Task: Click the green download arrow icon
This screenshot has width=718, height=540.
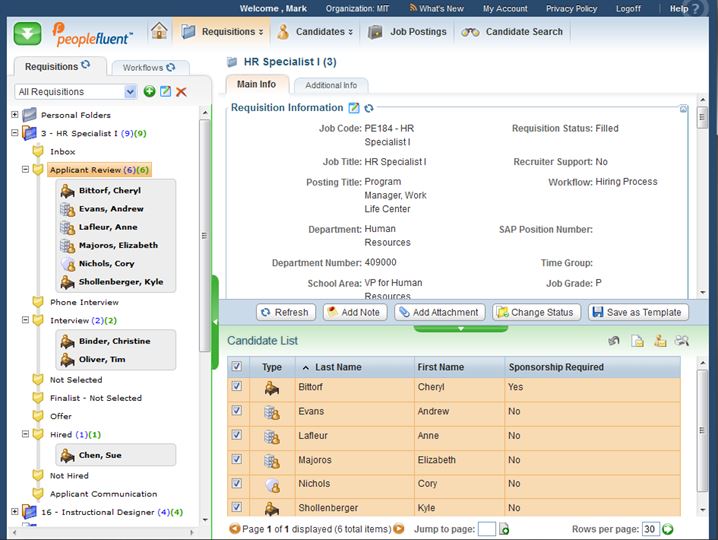Action: click(27, 33)
